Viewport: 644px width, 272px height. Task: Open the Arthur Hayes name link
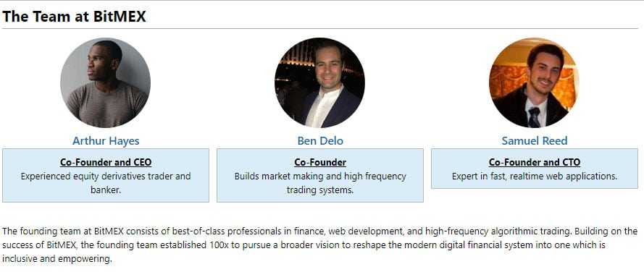(106, 141)
